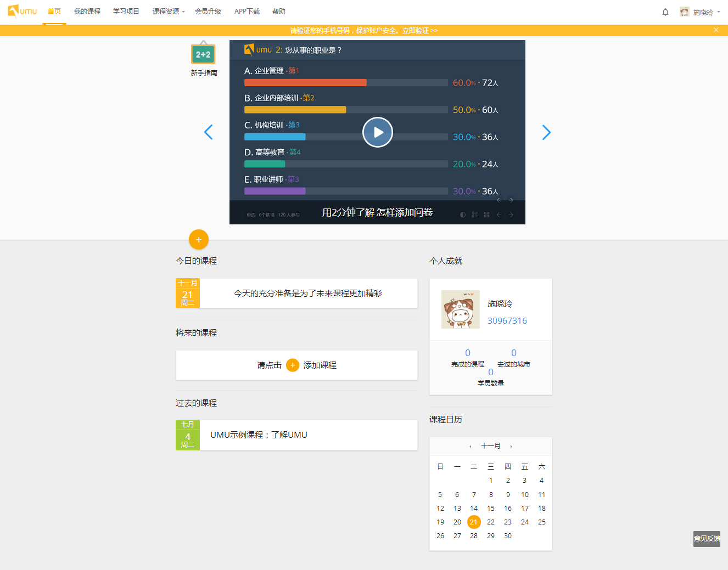Click the 七月 4 date badge

[188, 435]
